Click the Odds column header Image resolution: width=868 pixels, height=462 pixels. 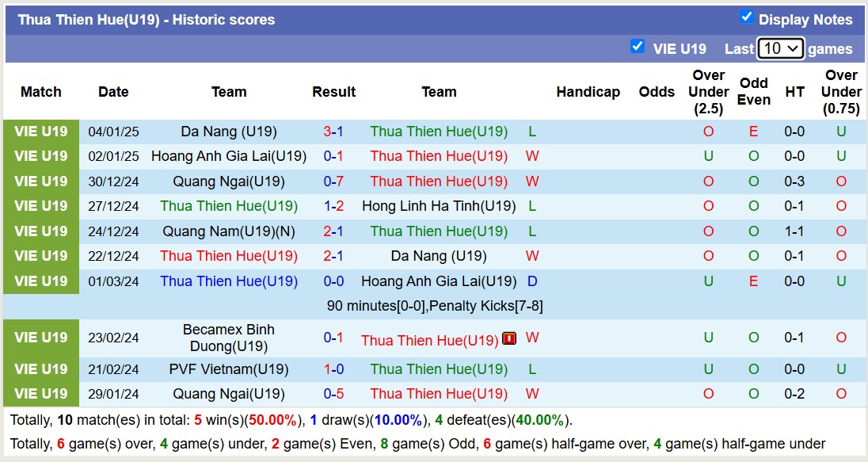(x=657, y=92)
